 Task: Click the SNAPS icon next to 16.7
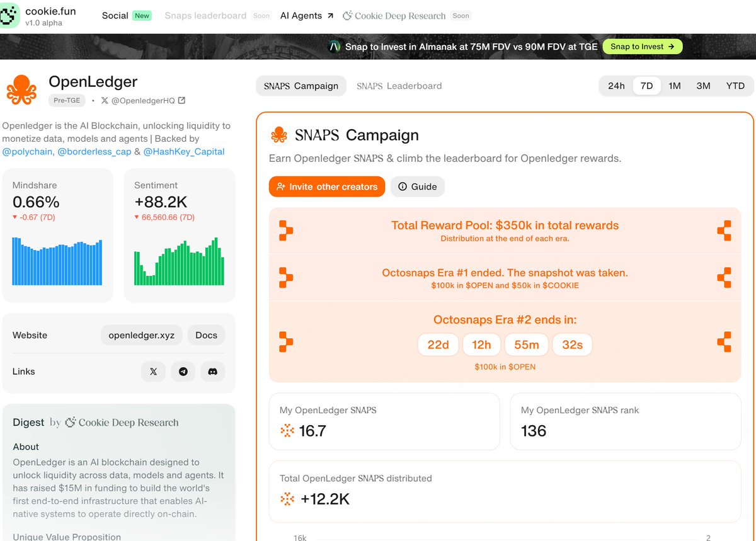click(x=287, y=431)
